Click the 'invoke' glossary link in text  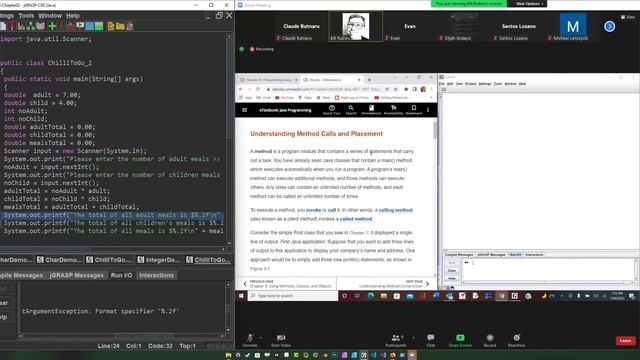(313, 210)
